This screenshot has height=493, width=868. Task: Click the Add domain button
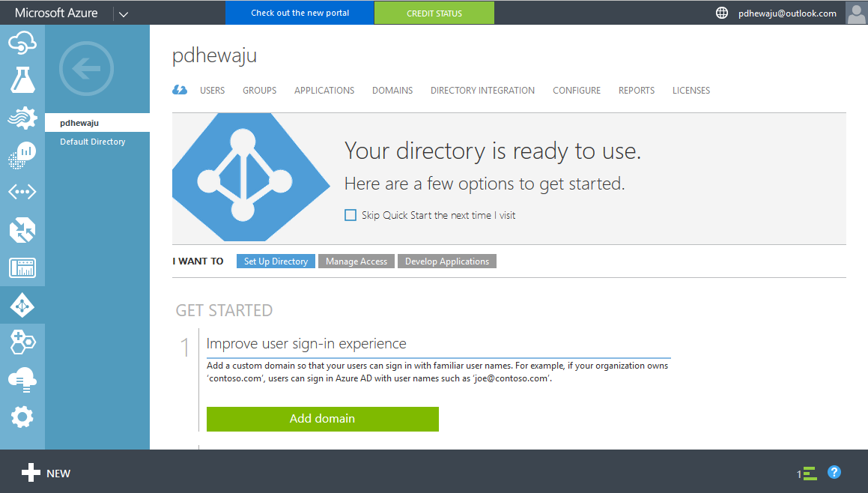click(323, 419)
